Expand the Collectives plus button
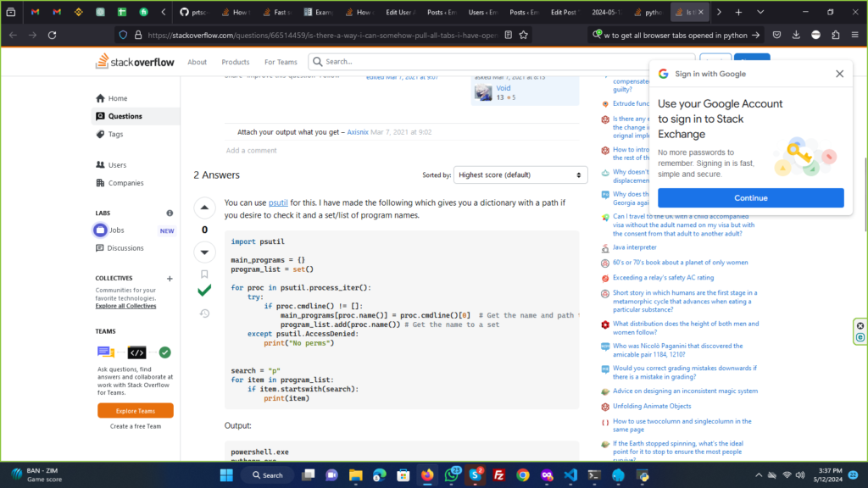The image size is (868, 488). point(170,278)
